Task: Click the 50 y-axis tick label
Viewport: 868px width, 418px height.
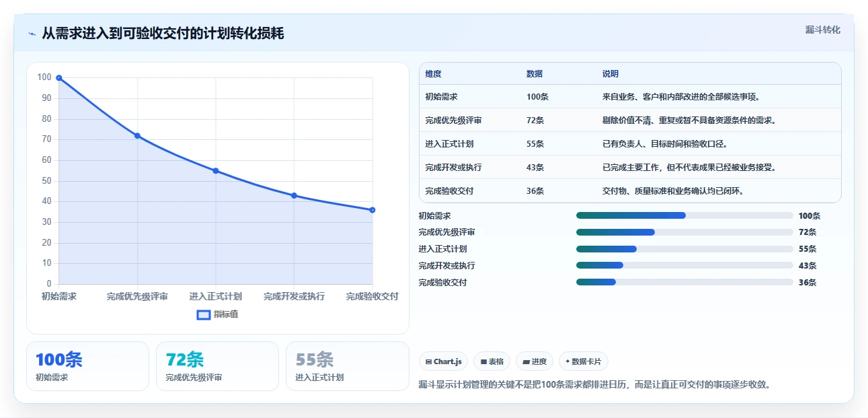Action: pos(46,181)
